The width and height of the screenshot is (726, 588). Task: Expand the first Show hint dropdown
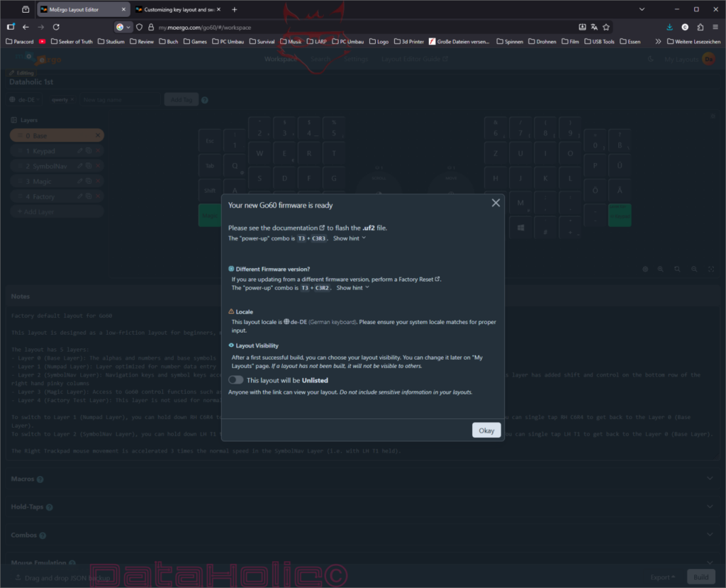pos(350,238)
